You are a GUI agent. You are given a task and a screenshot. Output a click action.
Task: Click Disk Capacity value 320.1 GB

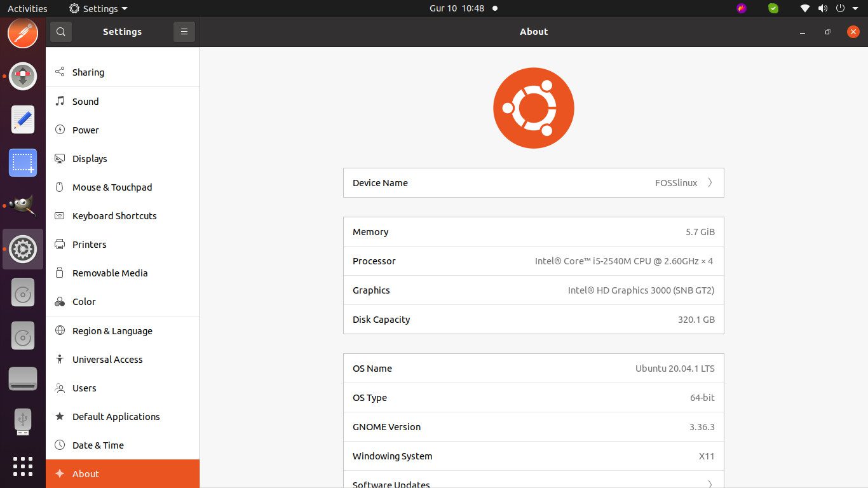click(696, 320)
